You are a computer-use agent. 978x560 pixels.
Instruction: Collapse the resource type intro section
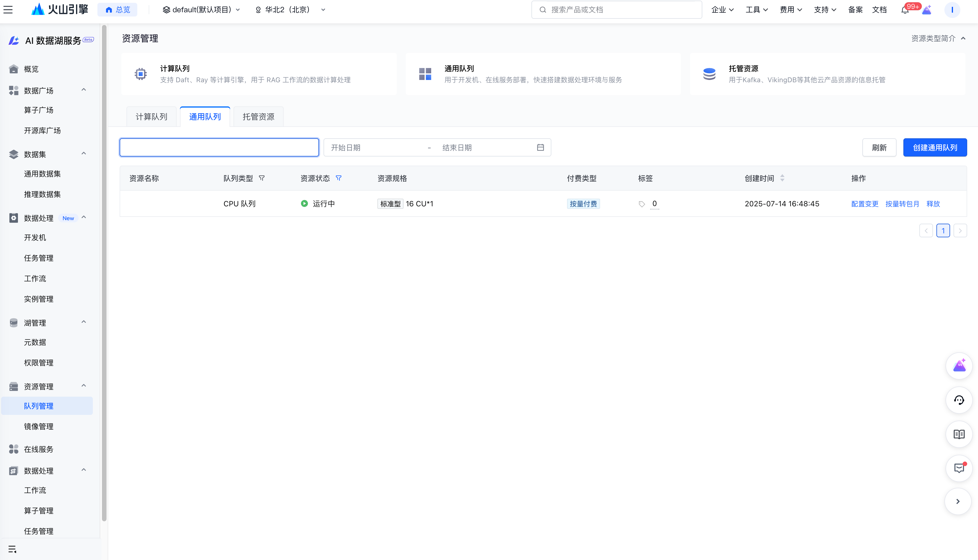pos(963,38)
